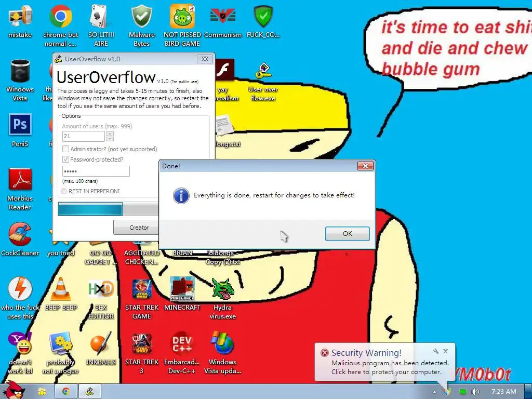Viewport: 532px width, 399px height.
Task: Click the Amount of users number field
Action: click(84, 137)
